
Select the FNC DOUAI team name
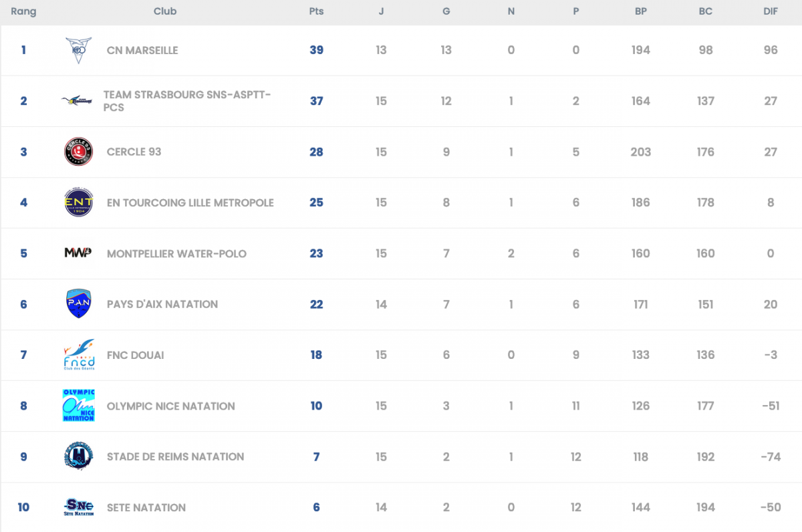(x=135, y=355)
